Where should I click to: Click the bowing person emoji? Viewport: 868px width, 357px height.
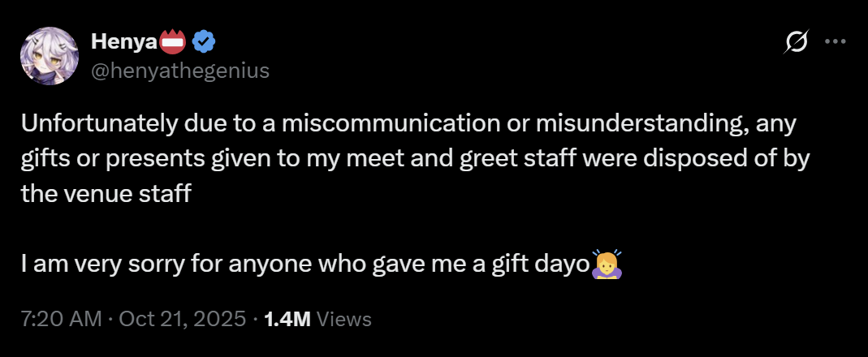(607, 264)
